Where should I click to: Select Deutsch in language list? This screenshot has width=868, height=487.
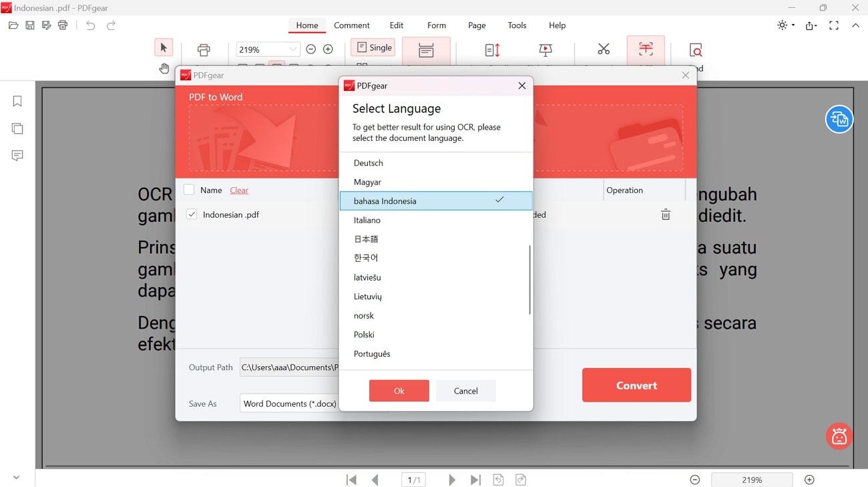pos(436,163)
